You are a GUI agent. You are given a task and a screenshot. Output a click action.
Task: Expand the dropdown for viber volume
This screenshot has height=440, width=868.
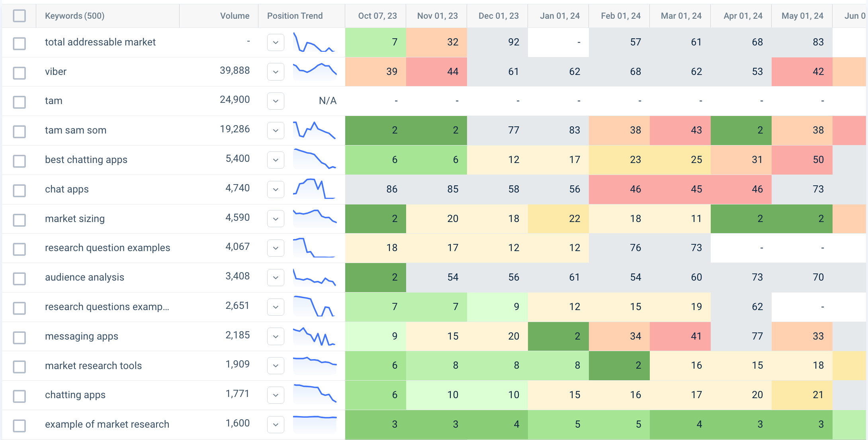[x=275, y=71]
